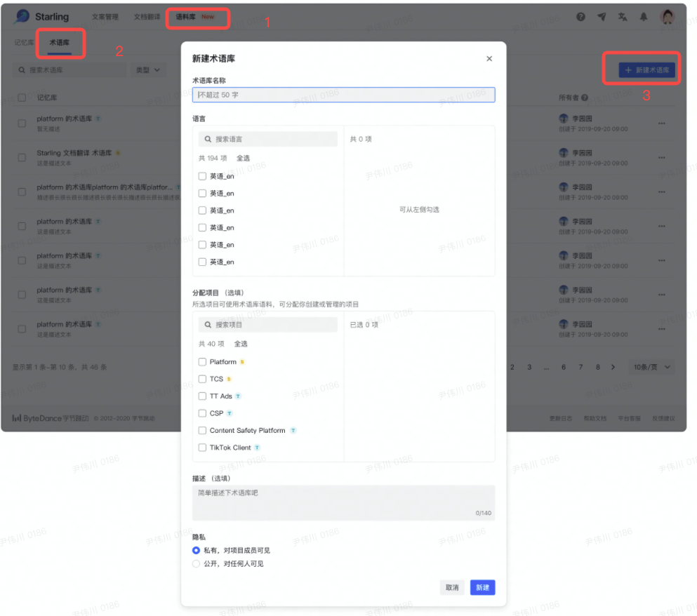
Task: Click the 取消 button
Action: click(x=452, y=588)
